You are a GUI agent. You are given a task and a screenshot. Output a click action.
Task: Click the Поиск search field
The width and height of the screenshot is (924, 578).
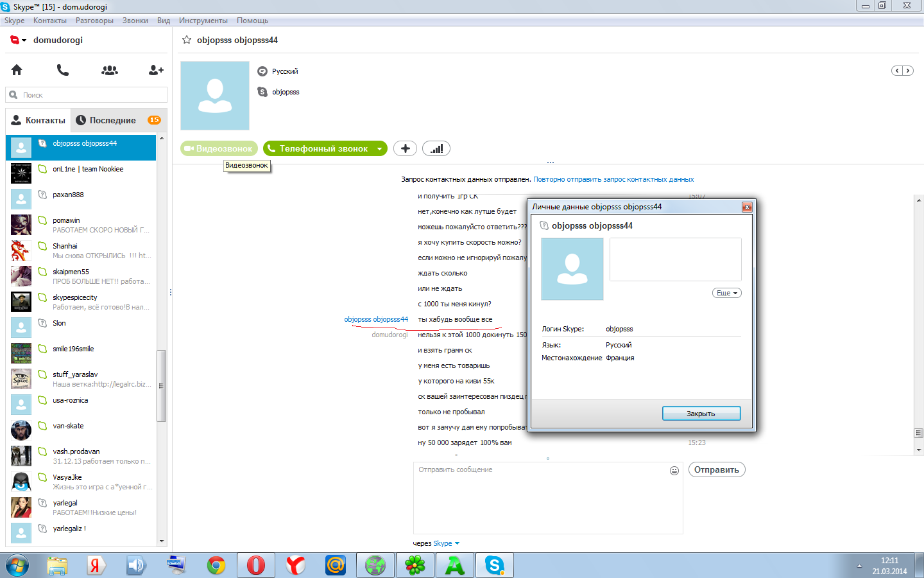click(x=87, y=95)
